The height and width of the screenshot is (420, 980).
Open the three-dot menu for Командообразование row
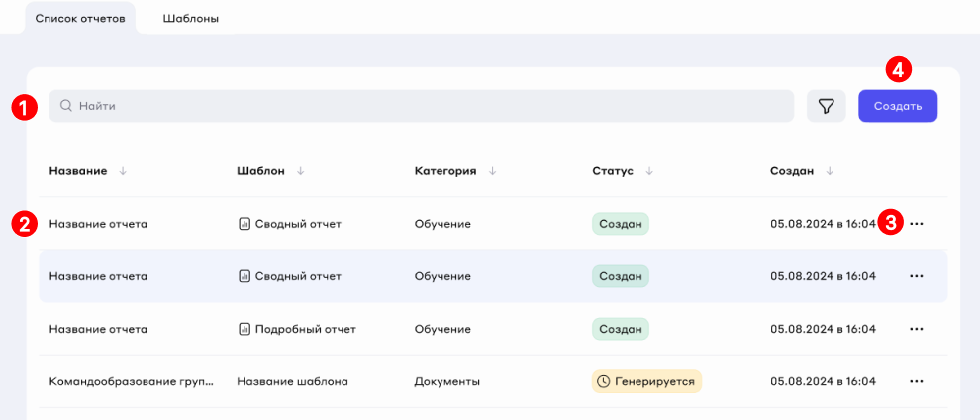pyautogui.click(x=917, y=381)
